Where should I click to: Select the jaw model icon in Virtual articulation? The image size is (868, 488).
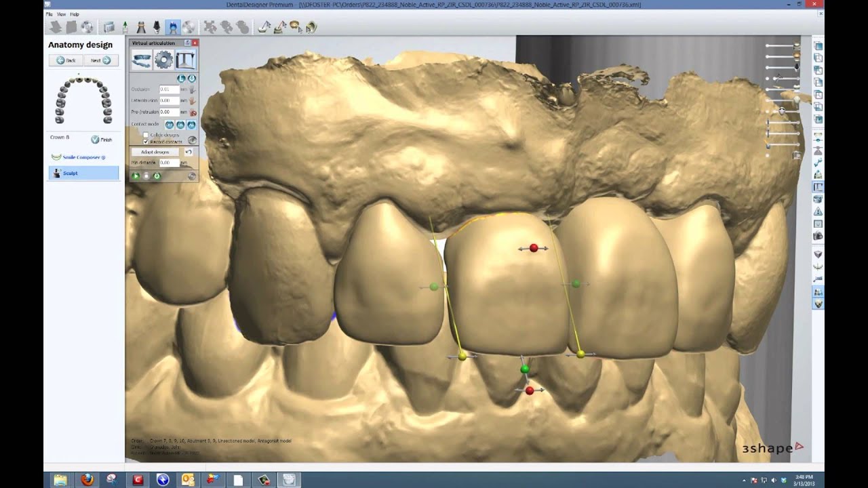pos(142,60)
